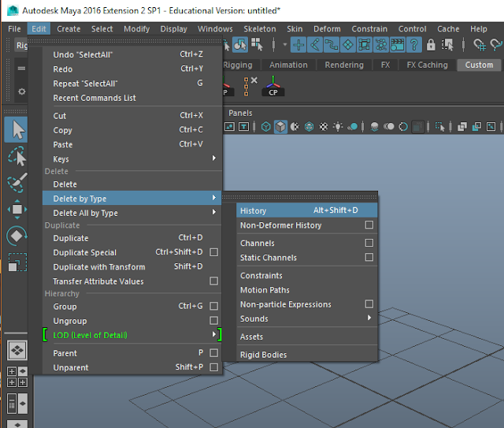The width and height of the screenshot is (504, 428).
Task: Activate the Move tool
Action: click(x=17, y=209)
